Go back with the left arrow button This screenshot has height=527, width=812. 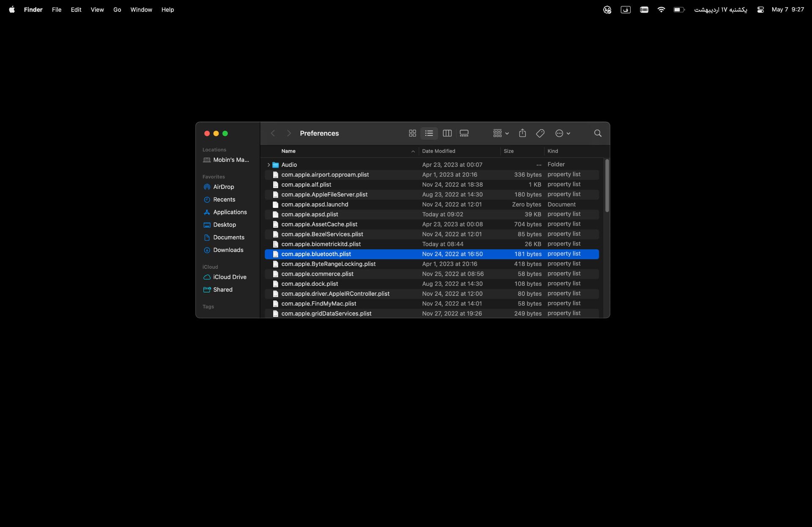coord(273,133)
